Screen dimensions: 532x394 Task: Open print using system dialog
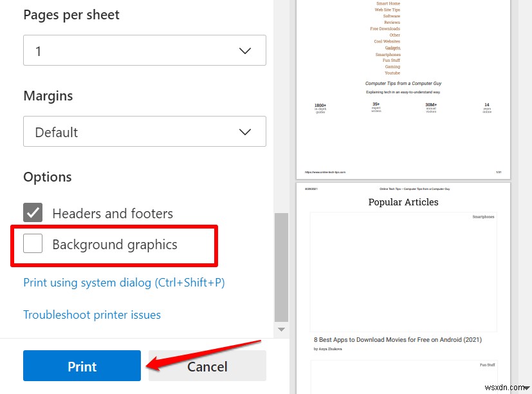[x=124, y=282]
